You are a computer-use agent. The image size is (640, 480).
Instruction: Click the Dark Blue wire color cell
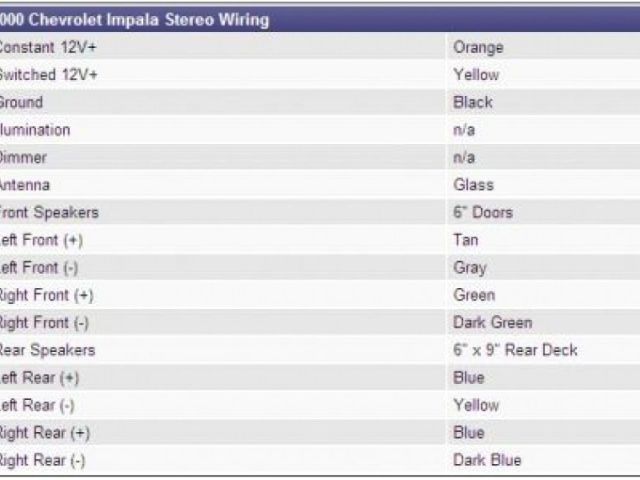[487, 460]
